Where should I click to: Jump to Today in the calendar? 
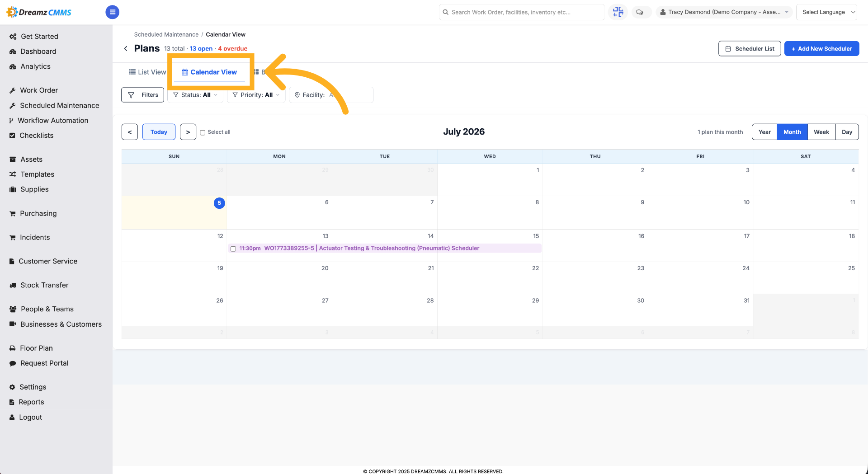pos(159,132)
